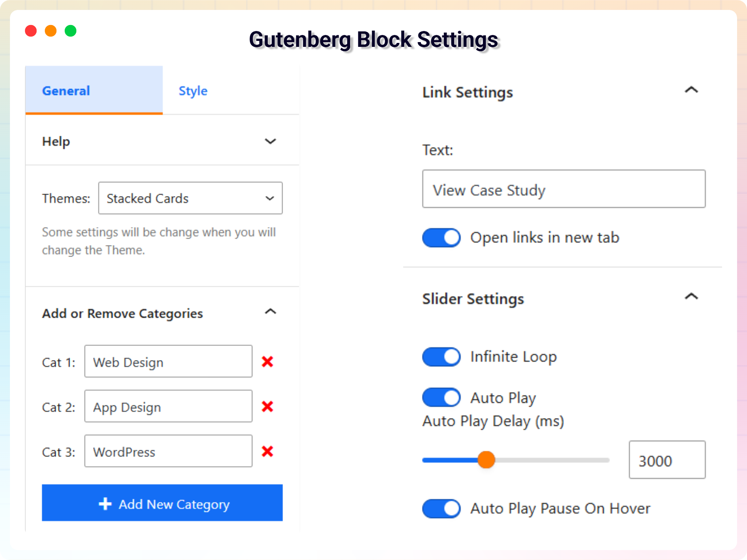Collapse the Link Settings panel

691,91
